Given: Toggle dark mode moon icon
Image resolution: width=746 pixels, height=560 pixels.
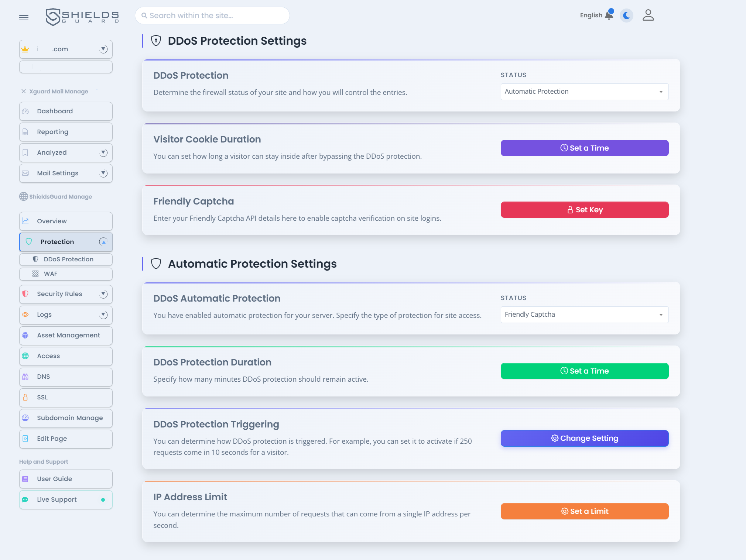Looking at the screenshot, I should pyautogui.click(x=626, y=16).
